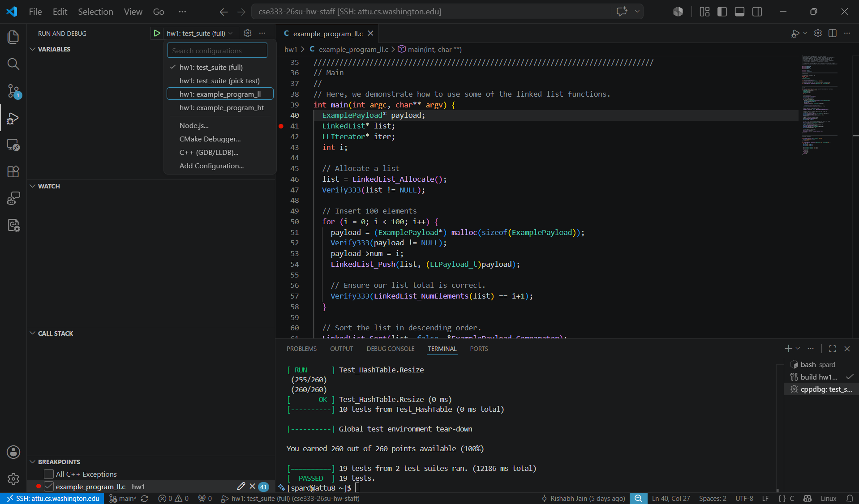Open the dropdown arrow beside Copilot chat
The height and width of the screenshot is (504, 859).
tap(637, 12)
